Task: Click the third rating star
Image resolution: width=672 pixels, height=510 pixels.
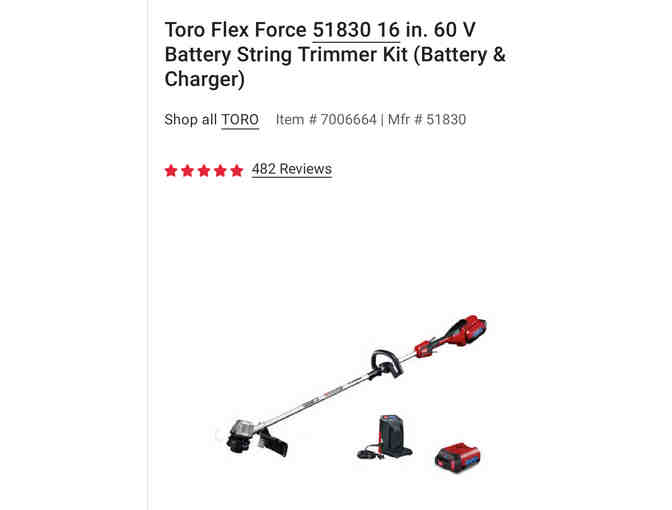Action: (x=204, y=171)
